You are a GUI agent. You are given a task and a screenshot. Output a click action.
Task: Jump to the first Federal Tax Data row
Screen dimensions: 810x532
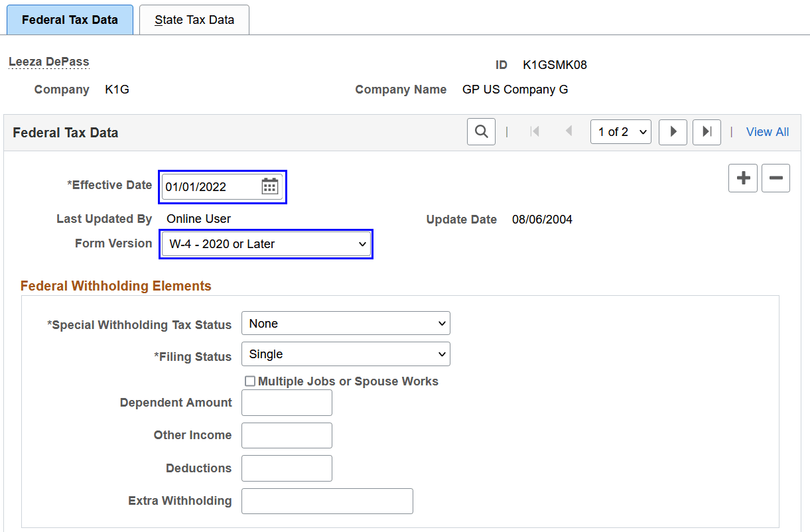[x=535, y=131]
